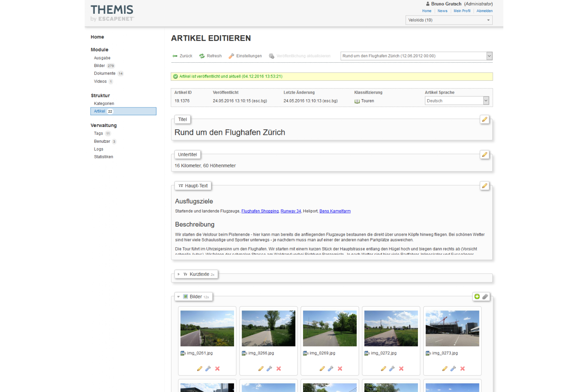The image size is (588, 392).
Task: Delete img_0261.jpg using red X icon
Action: pos(217,368)
